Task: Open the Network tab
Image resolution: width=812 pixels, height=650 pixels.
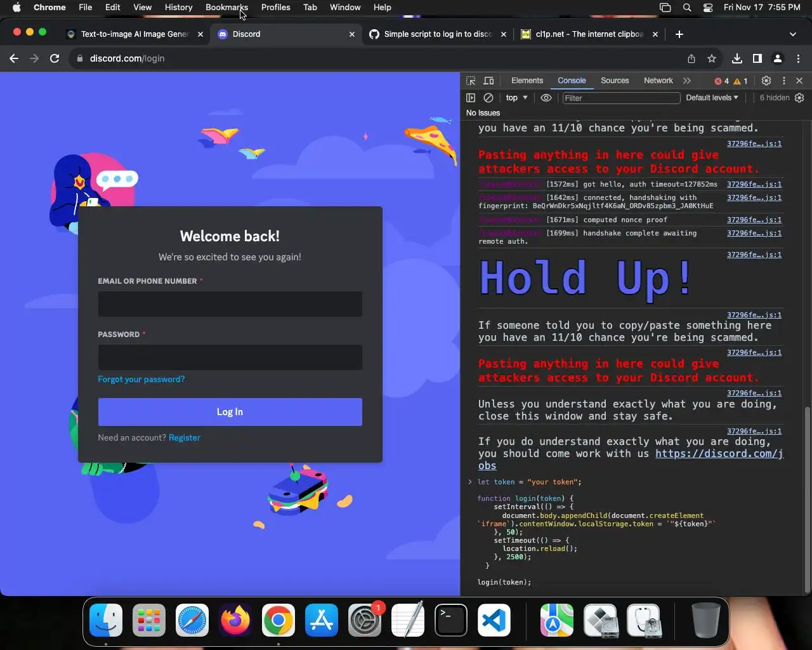Action: tap(658, 81)
